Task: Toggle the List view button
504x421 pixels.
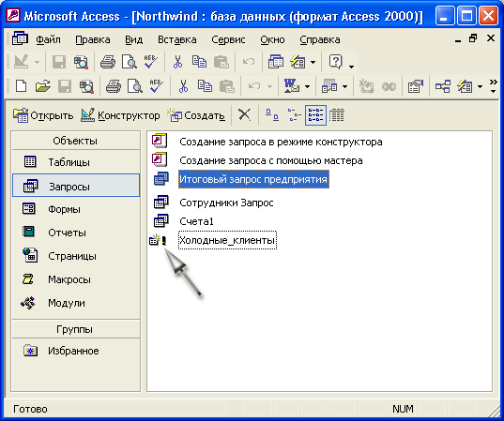Action: point(315,114)
